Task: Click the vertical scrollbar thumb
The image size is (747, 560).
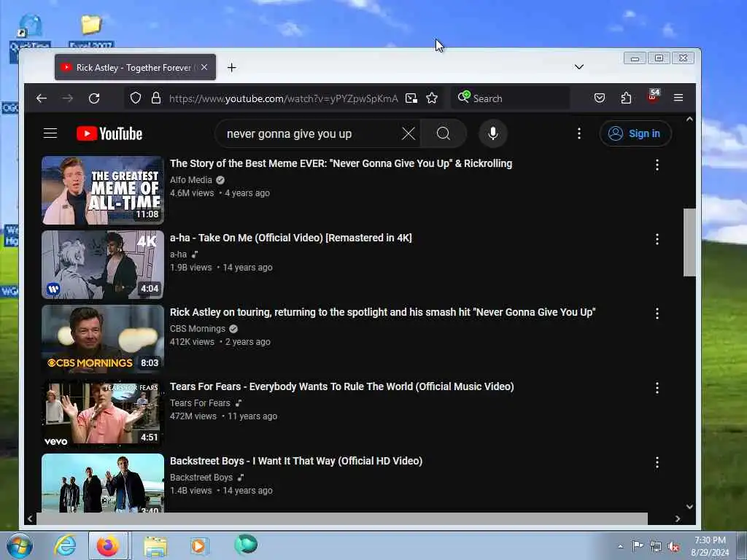Action: tap(689, 242)
